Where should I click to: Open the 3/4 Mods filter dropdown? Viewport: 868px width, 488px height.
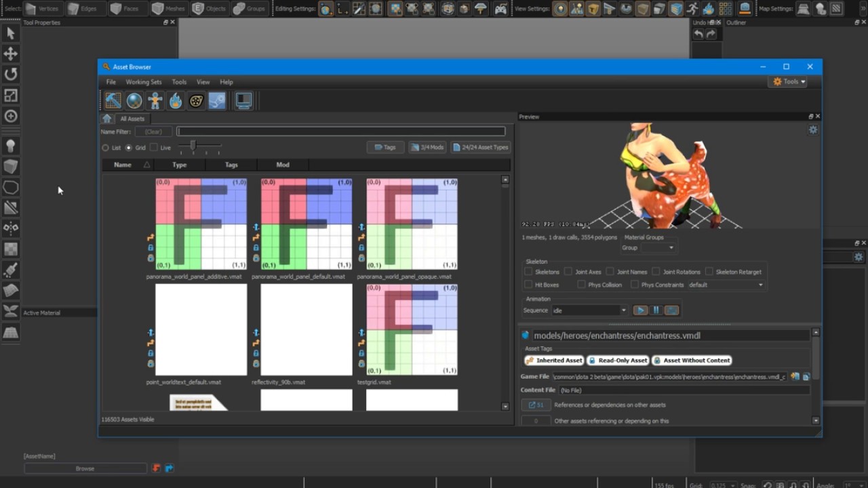coord(427,147)
